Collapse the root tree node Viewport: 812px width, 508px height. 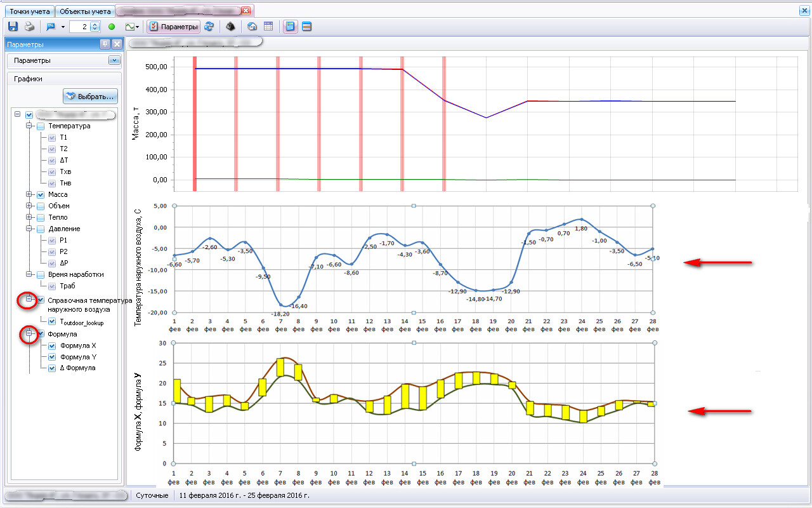click(x=18, y=115)
